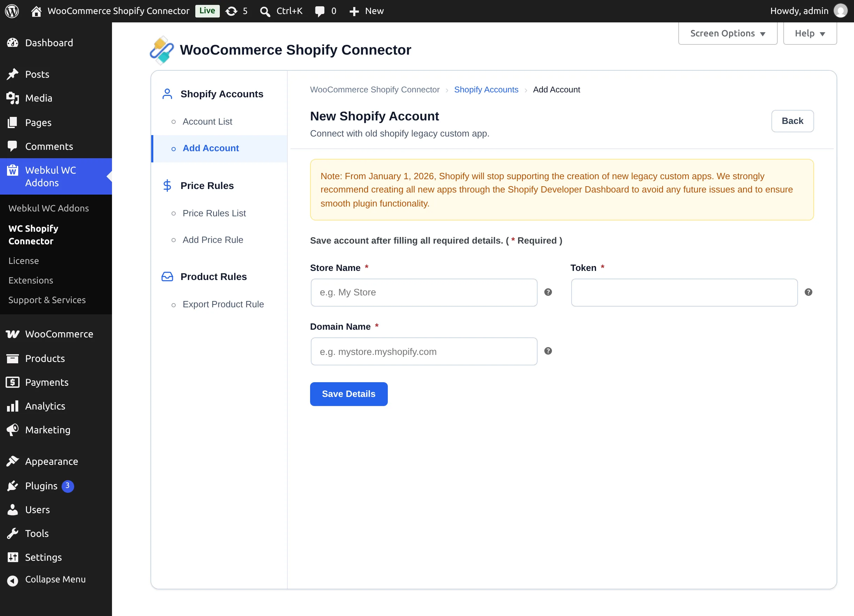Click the Save Details button

[349, 394]
